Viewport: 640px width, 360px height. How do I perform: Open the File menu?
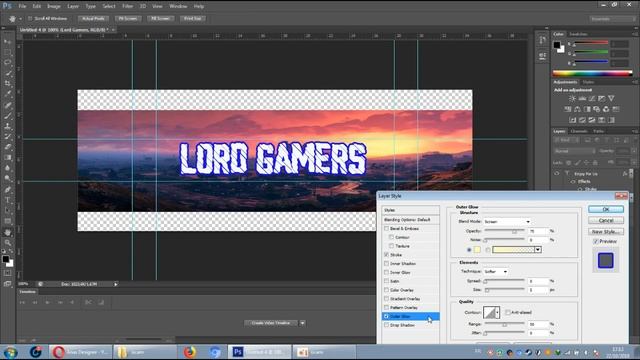pos(22,6)
